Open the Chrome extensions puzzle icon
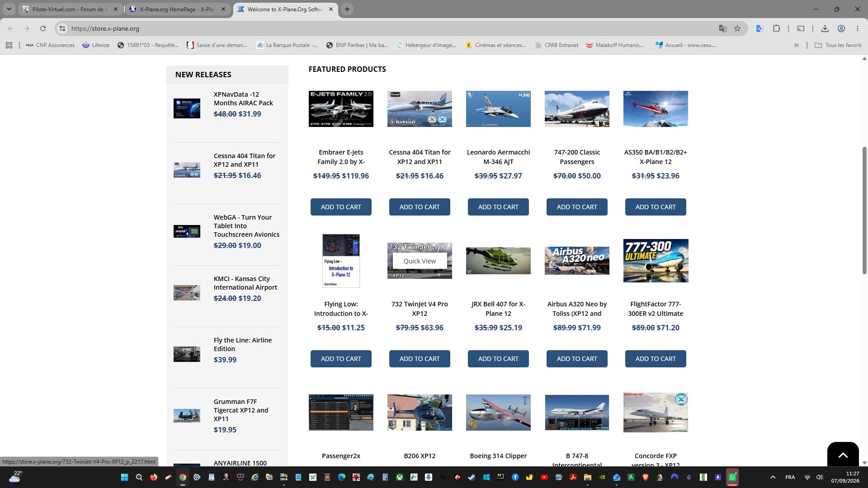Viewport: 868px width, 488px height. tap(776, 28)
